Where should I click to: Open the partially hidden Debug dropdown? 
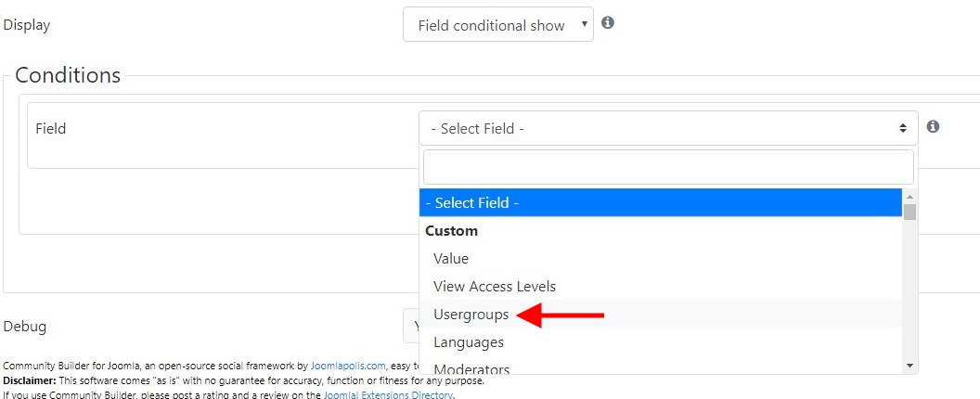[410, 326]
